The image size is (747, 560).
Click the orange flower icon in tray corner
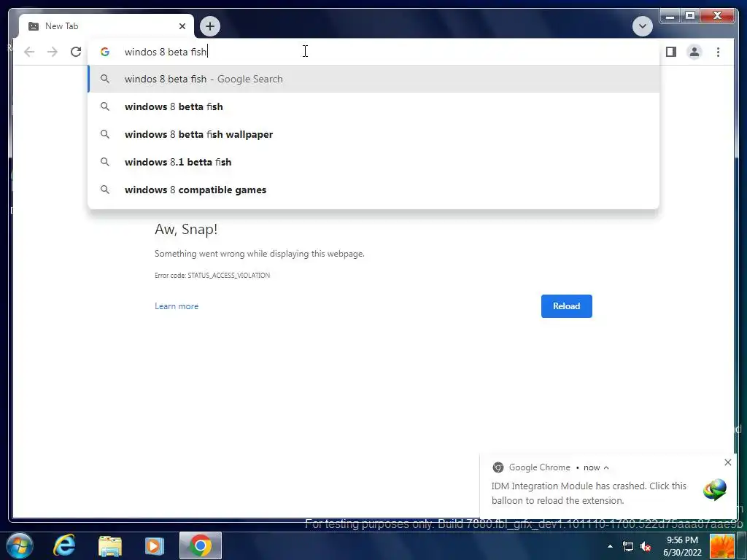pyautogui.click(x=721, y=546)
